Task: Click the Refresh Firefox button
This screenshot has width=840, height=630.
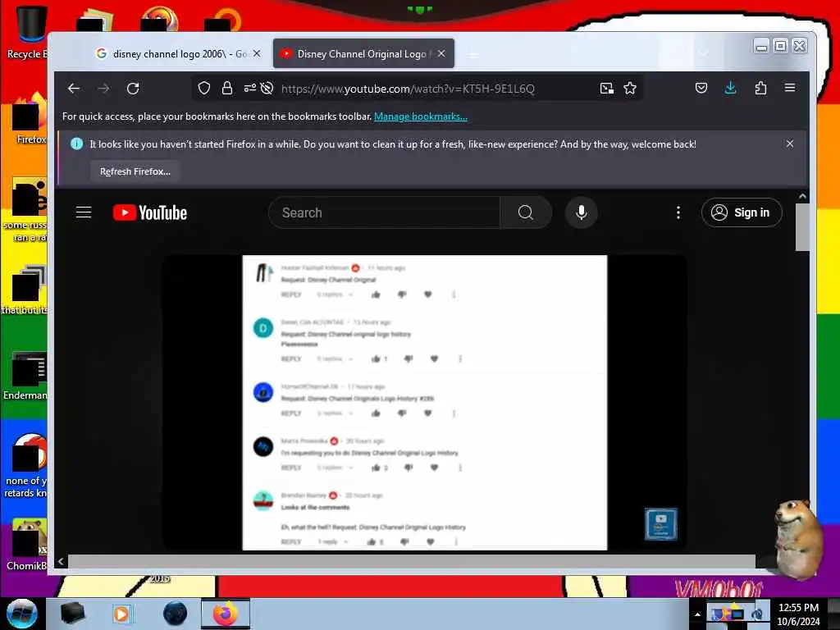Action: 135,171
